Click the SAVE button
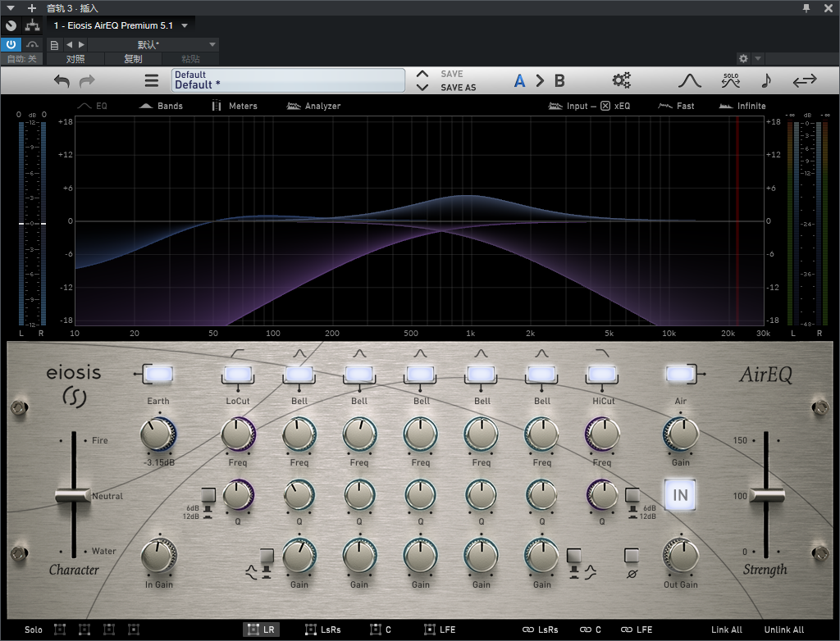The width and height of the screenshot is (840, 641). tap(452, 74)
